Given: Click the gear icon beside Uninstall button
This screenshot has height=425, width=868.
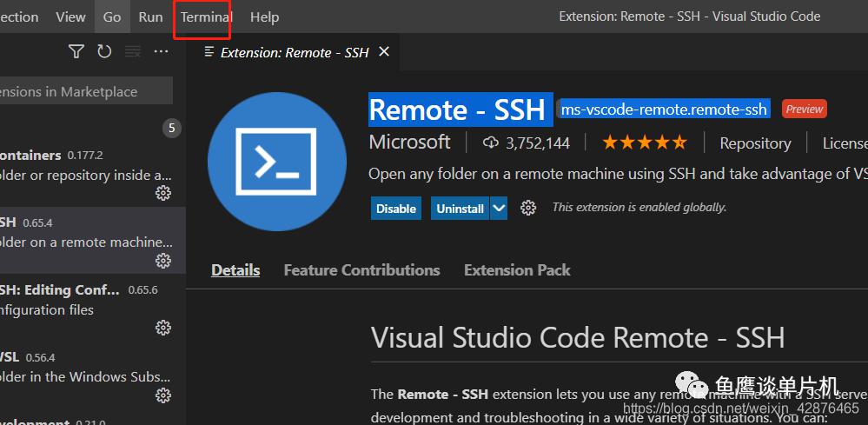Looking at the screenshot, I should (x=528, y=208).
